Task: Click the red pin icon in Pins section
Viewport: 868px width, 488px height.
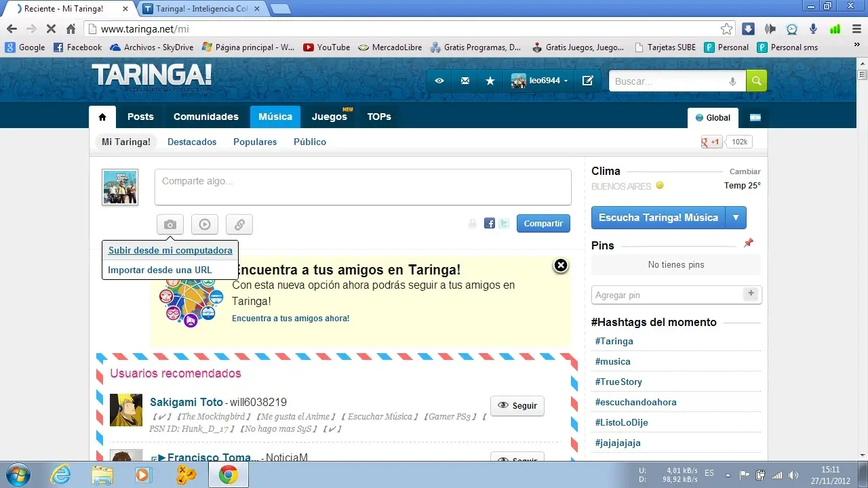Action: [749, 243]
